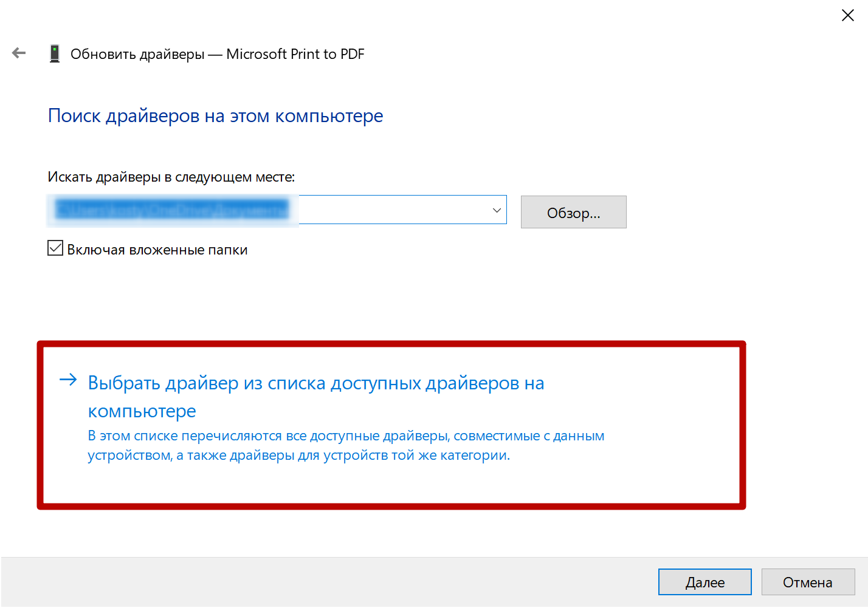This screenshot has width=868, height=608.
Task: Click the Искать драйверы в следующем месте label
Action: click(171, 176)
